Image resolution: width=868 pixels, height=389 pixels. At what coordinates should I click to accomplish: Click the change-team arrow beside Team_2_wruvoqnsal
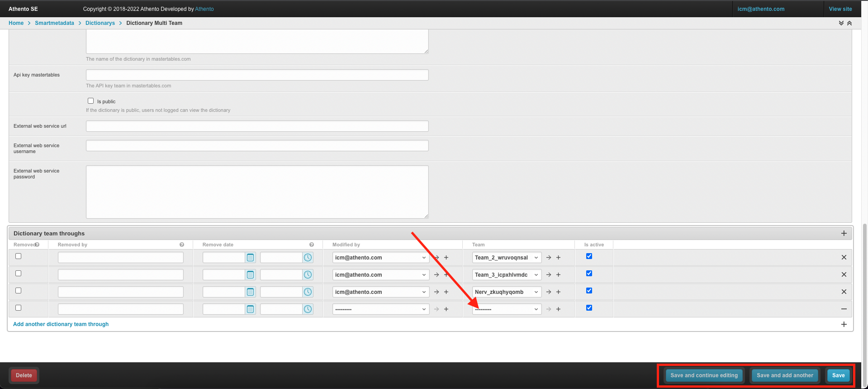549,258
